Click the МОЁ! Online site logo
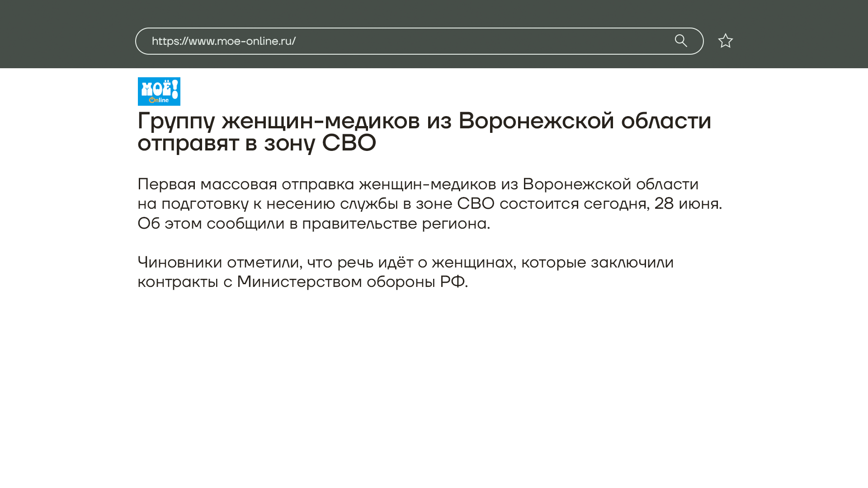The height and width of the screenshot is (488, 868). pyautogui.click(x=159, y=91)
